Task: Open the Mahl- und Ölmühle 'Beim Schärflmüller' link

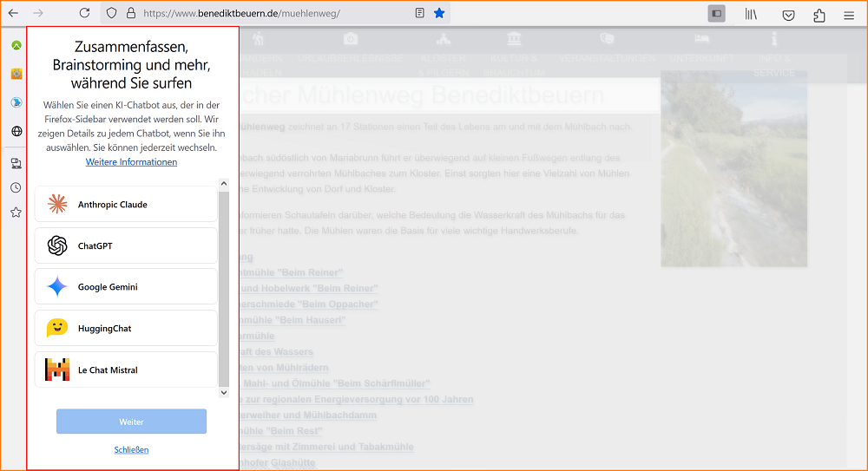Action: point(335,383)
